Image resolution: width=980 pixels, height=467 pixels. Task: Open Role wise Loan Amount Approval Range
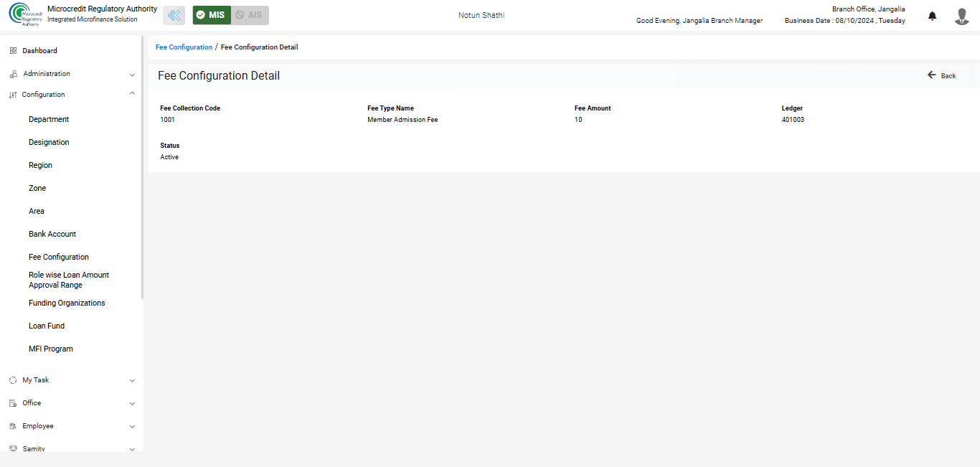click(69, 280)
